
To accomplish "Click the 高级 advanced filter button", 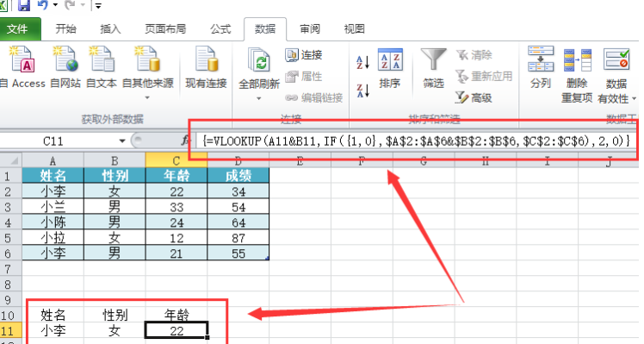I will click(x=474, y=97).
